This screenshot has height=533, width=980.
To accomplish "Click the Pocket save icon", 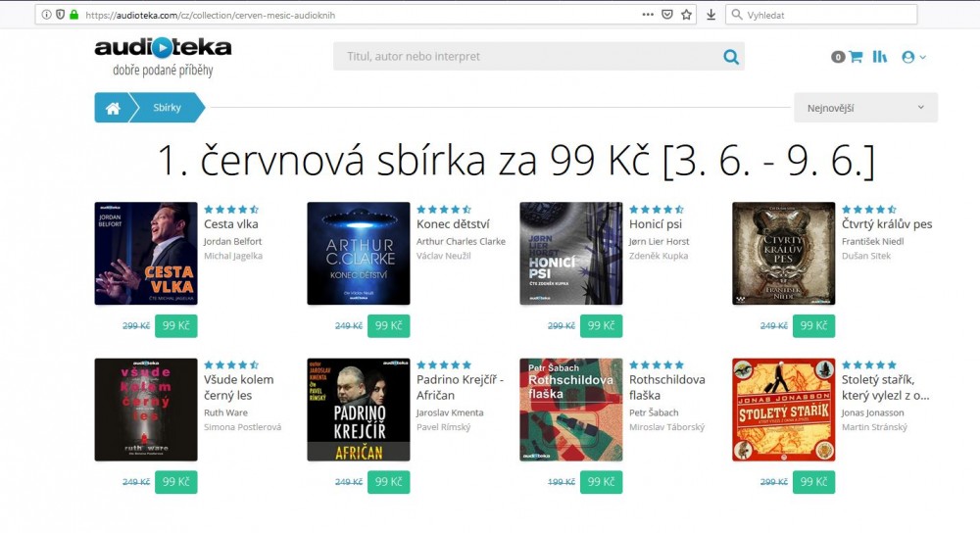I will (x=666, y=15).
